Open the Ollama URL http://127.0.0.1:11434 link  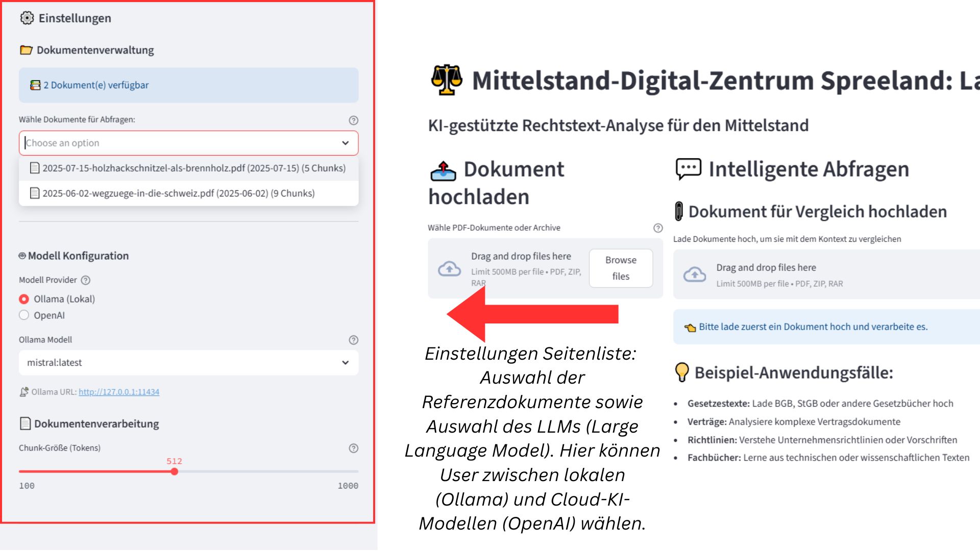[119, 392]
